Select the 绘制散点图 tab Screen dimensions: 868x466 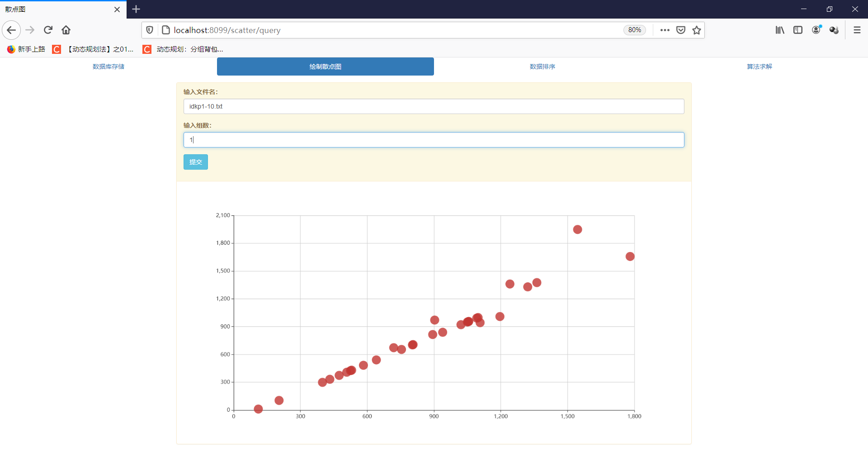click(325, 67)
